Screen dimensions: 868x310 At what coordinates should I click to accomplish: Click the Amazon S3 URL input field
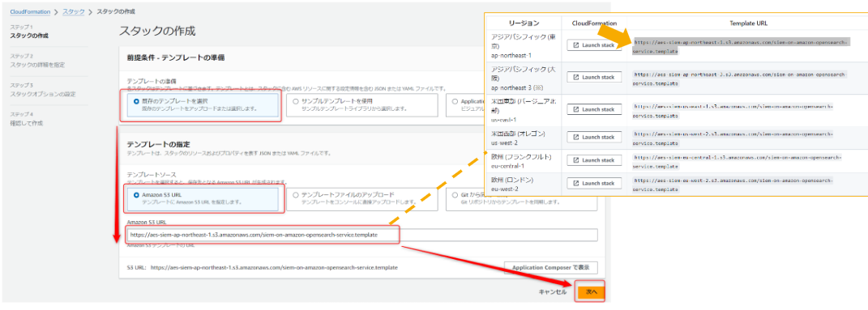point(362,235)
